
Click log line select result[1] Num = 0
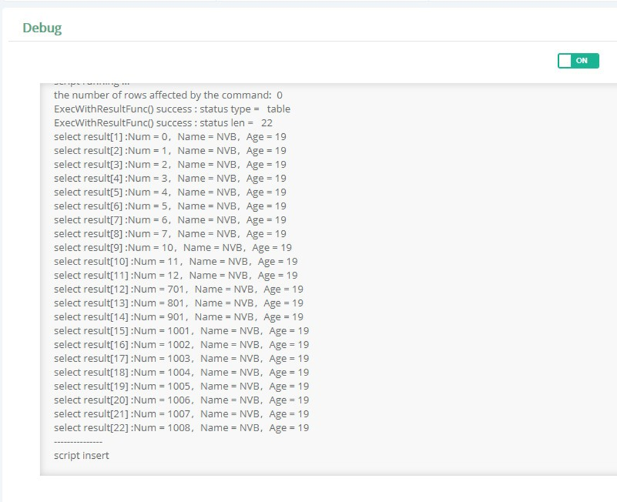(x=170, y=136)
